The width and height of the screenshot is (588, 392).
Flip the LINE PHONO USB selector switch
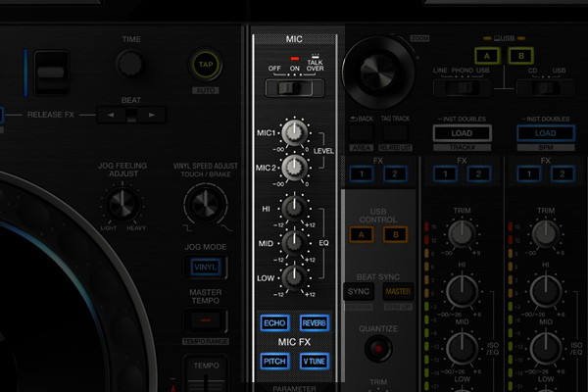point(462,88)
